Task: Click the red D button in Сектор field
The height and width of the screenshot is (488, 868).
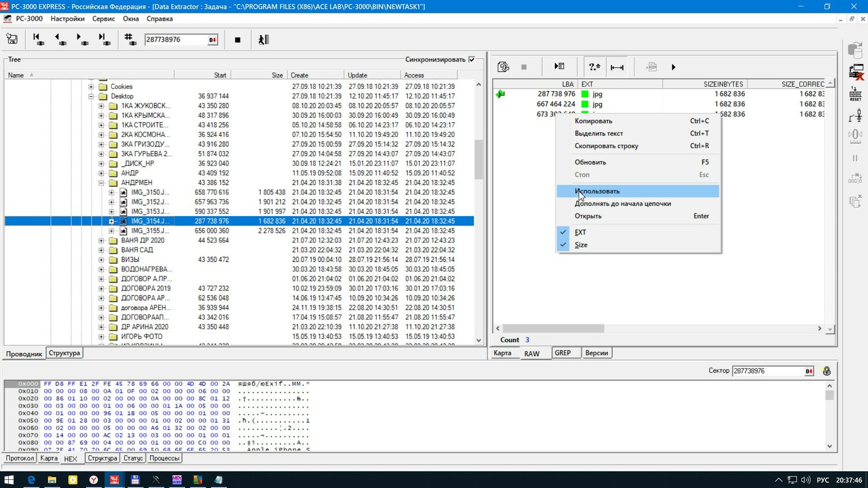Action: click(x=809, y=371)
